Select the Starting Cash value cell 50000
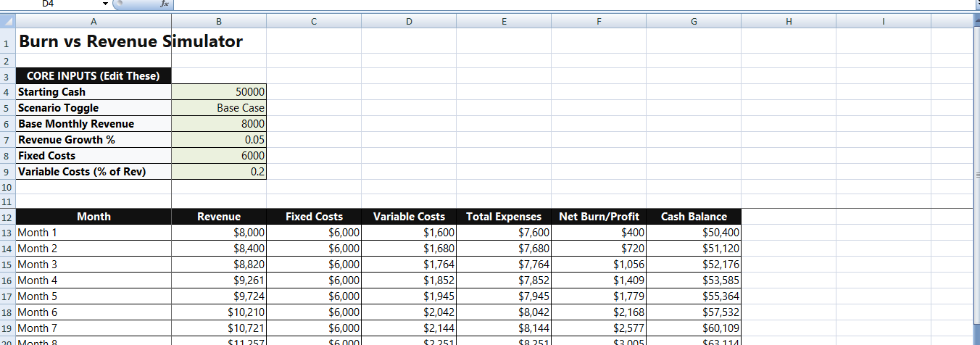980x345 pixels. [x=219, y=92]
